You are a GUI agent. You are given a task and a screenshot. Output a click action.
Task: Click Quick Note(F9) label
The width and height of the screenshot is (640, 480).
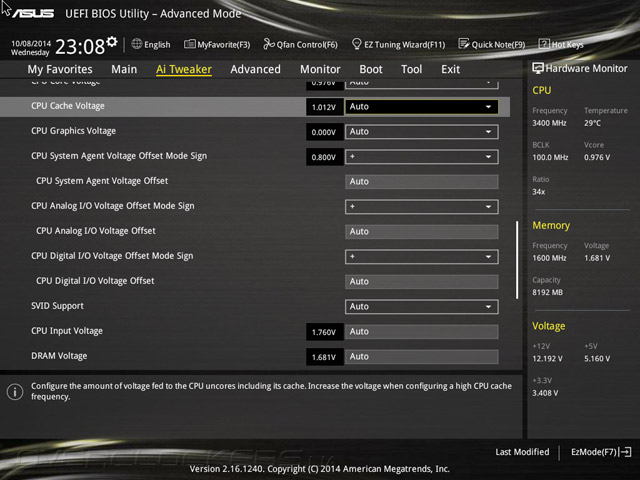point(498,44)
